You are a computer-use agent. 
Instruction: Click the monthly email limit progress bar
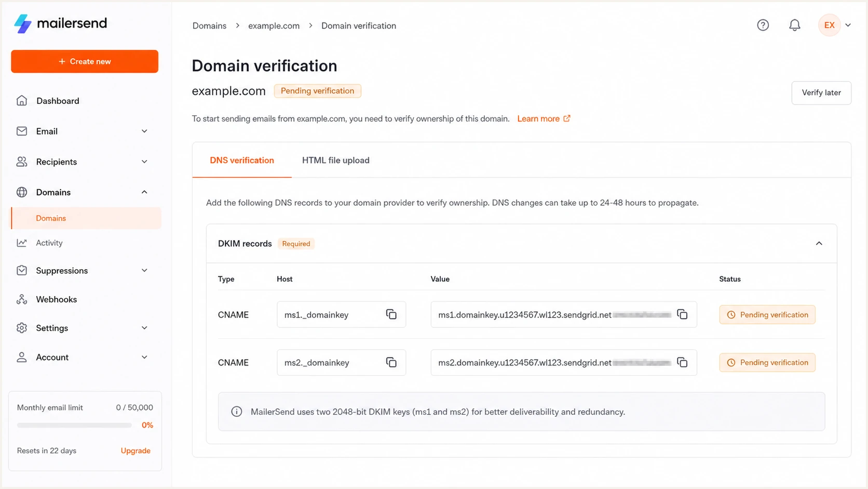(74, 425)
